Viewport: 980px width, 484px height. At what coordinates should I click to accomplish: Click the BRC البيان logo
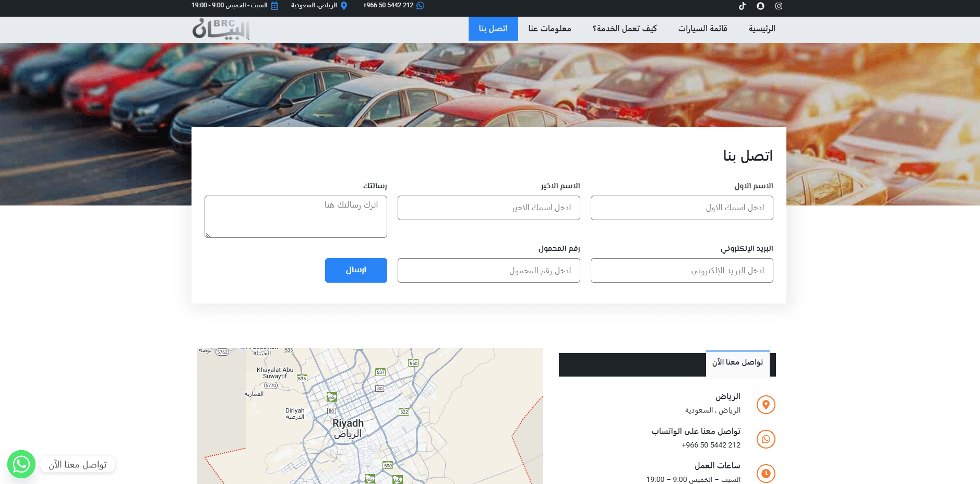click(x=221, y=29)
